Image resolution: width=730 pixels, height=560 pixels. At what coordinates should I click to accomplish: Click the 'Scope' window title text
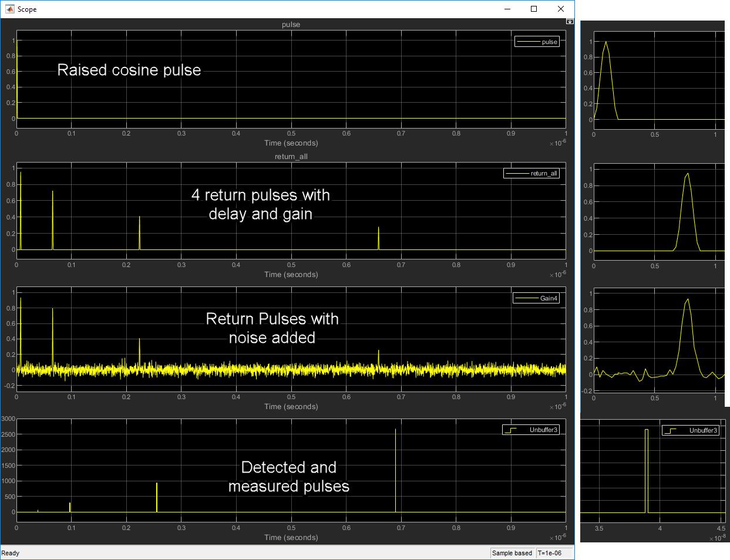(27, 9)
